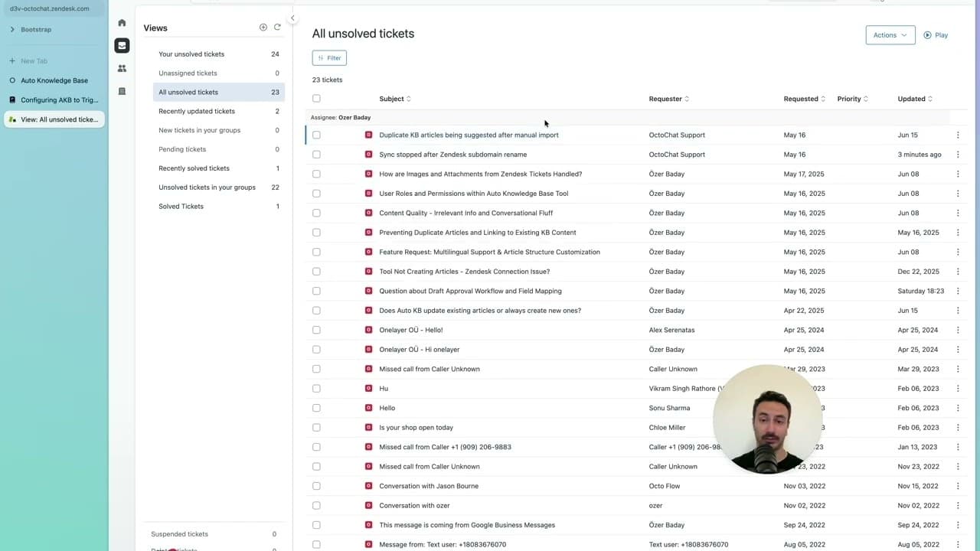Open row menu for Duplicate KB articles ticket
Screen dimensions: 980x551
tap(958, 135)
